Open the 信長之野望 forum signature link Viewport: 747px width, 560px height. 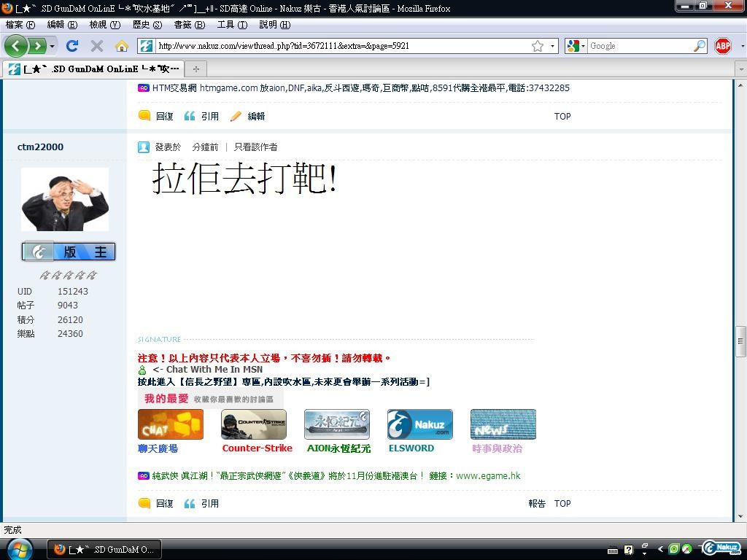click(x=284, y=382)
